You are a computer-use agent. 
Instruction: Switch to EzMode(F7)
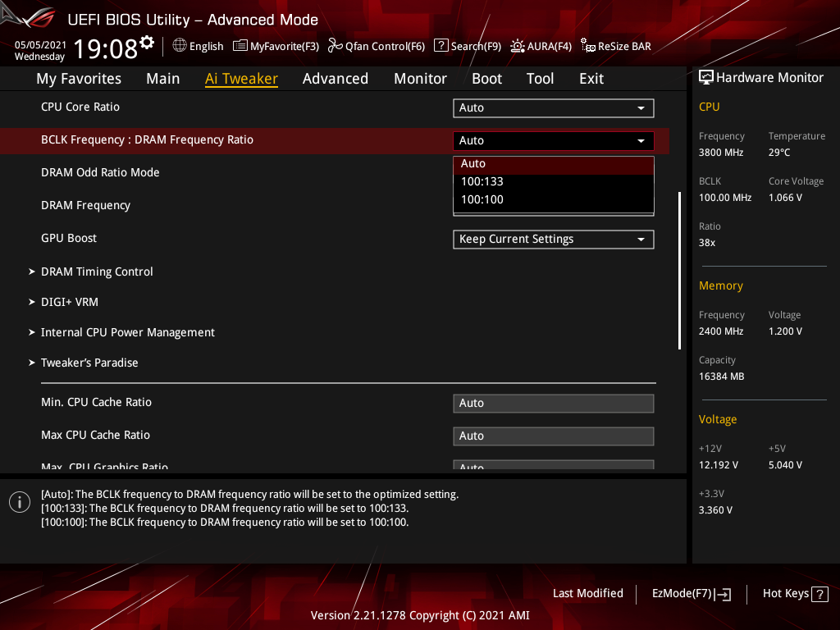(691, 594)
